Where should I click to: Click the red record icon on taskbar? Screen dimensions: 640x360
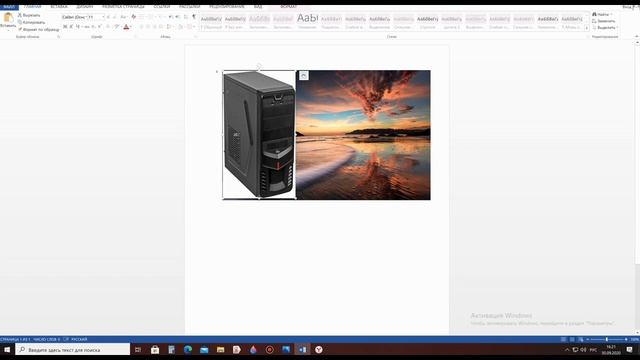coord(270,350)
